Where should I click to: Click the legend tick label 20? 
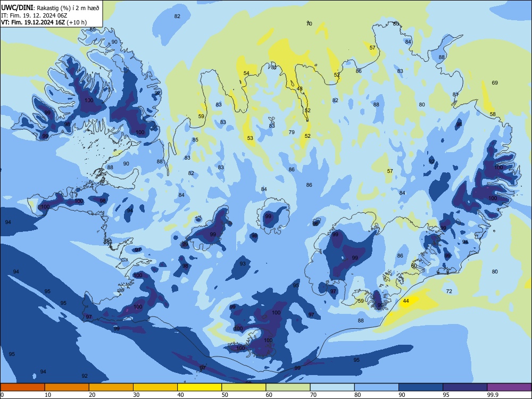pos(92,395)
